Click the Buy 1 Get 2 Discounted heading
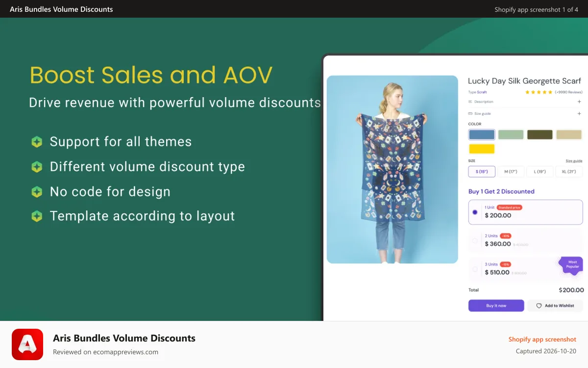 501,191
